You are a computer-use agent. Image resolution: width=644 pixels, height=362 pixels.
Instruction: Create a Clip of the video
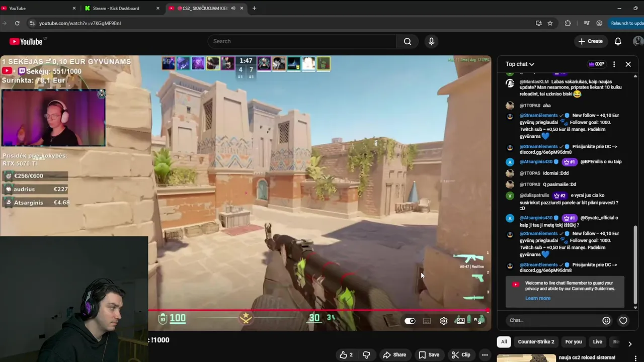[x=461, y=354]
